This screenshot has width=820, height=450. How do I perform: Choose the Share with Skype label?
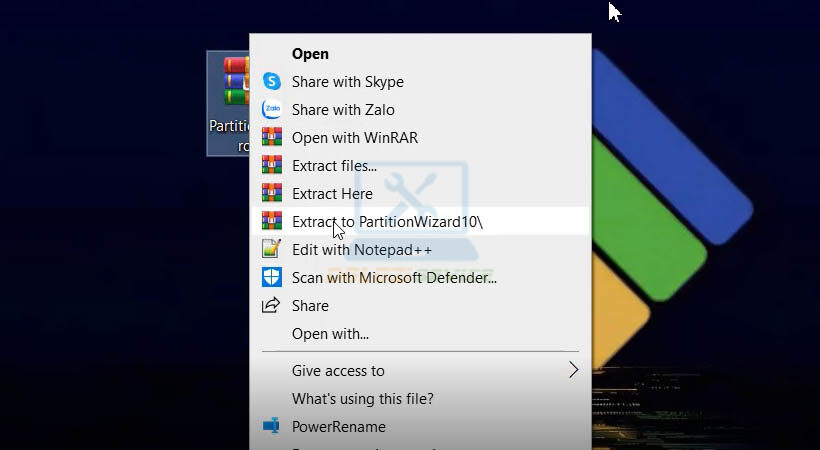pyautogui.click(x=347, y=81)
